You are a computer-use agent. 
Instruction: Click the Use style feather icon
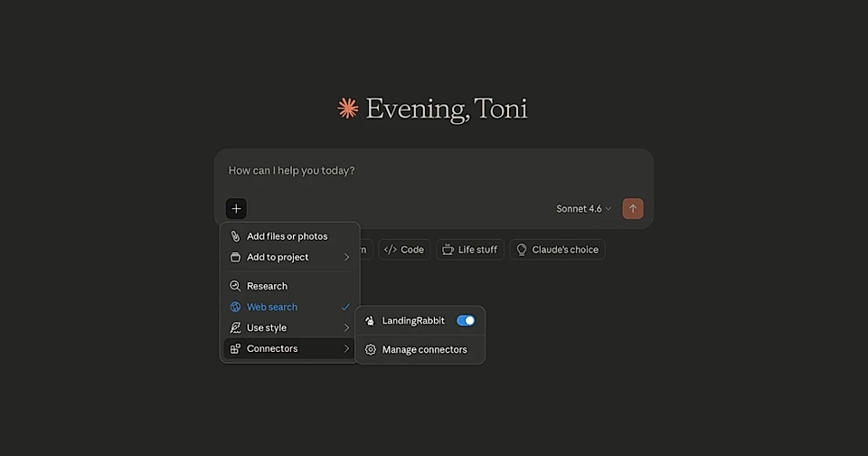tap(235, 328)
